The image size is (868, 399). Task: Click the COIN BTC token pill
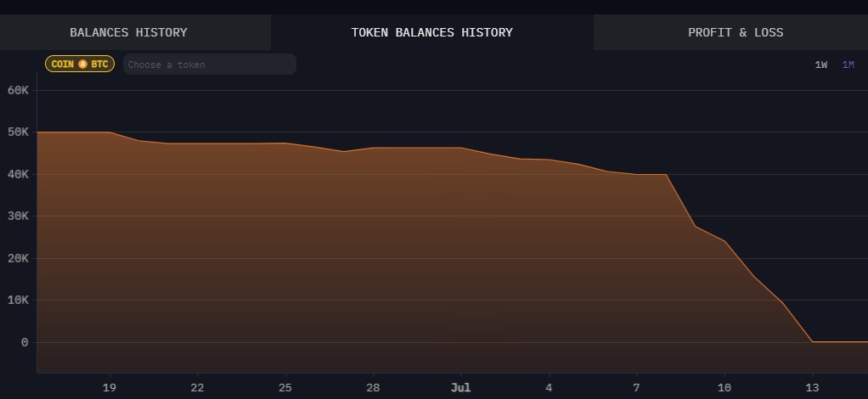pos(80,65)
